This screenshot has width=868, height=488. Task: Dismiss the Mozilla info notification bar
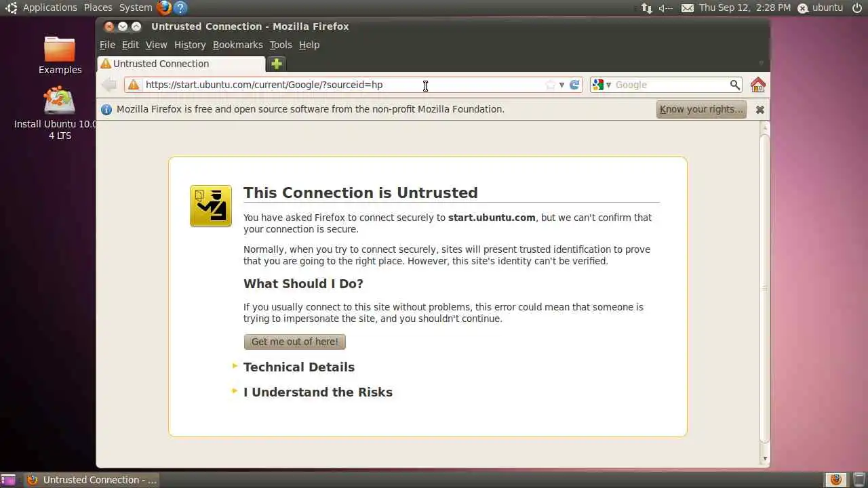[760, 109]
